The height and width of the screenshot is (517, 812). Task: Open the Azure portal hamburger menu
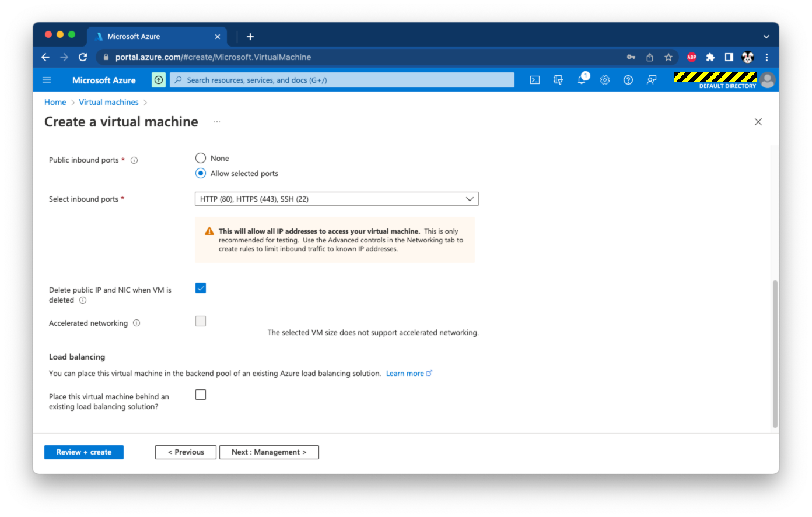tap(47, 80)
